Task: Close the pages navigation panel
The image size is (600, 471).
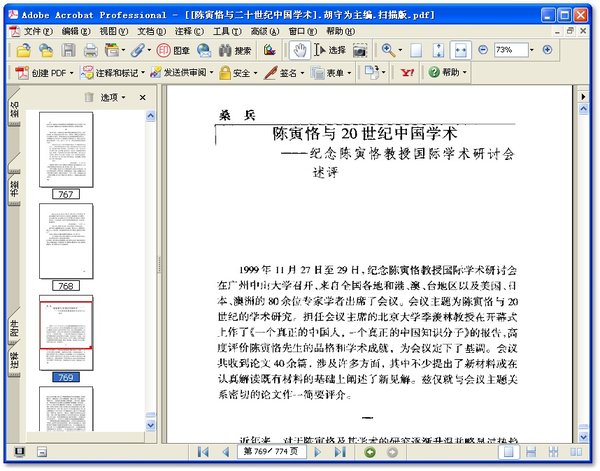Action: [142, 98]
